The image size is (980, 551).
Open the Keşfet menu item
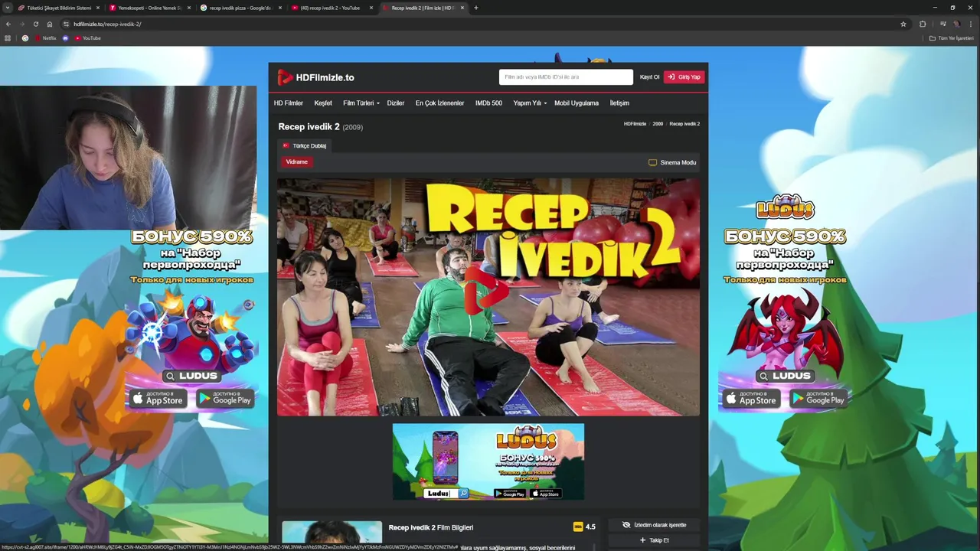pyautogui.click(x=323, y=103)
